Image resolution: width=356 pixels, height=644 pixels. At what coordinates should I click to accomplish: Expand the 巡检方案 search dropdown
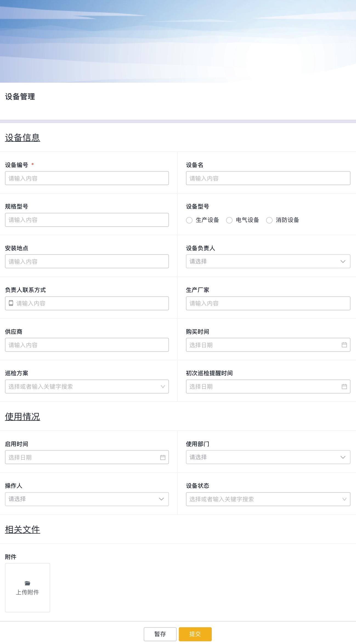coord(87,386)
